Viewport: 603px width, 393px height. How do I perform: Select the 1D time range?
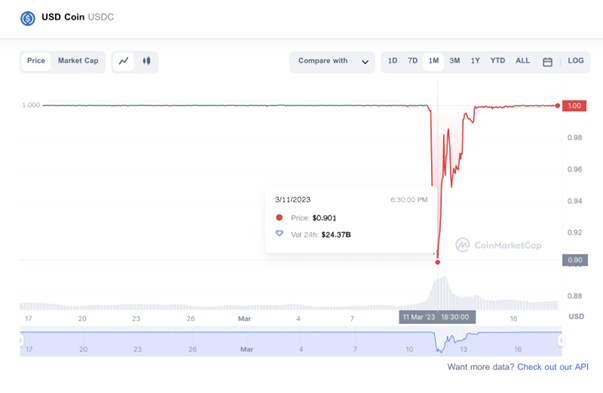(x=392, y=61)
